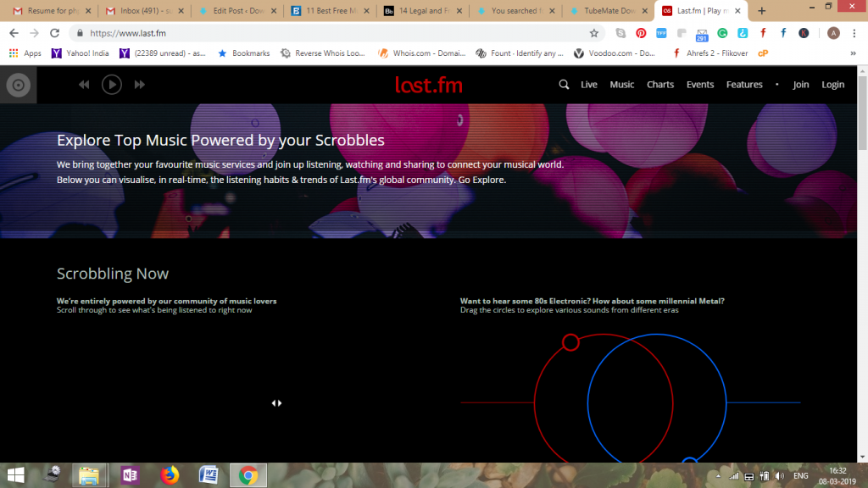The image size is (868, 488).
Task: Open the Windows Start menu
Action: pyautogui.click(x=15, y=475)
